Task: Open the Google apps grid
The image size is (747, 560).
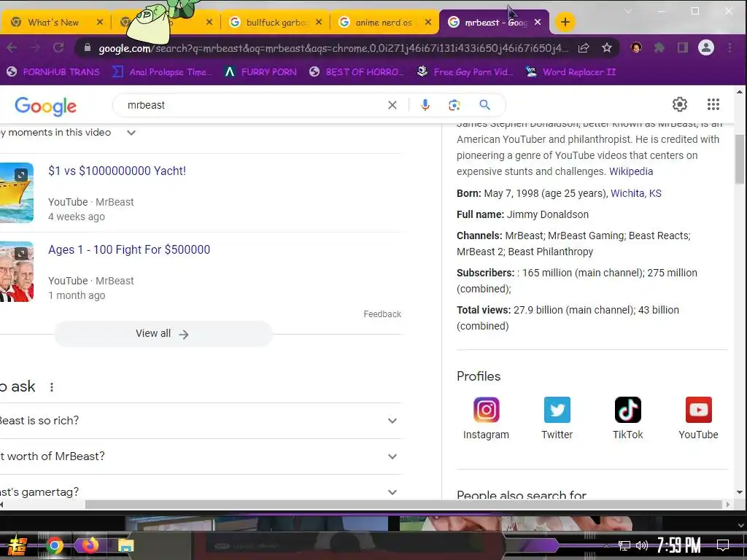Action: (x=713, y=104)
